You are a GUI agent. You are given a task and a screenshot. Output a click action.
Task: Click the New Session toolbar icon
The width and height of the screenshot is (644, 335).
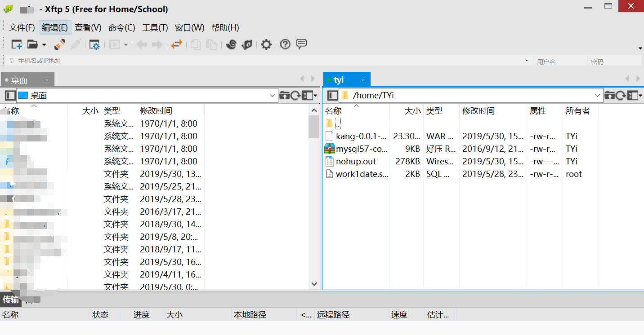click(17, 44)
